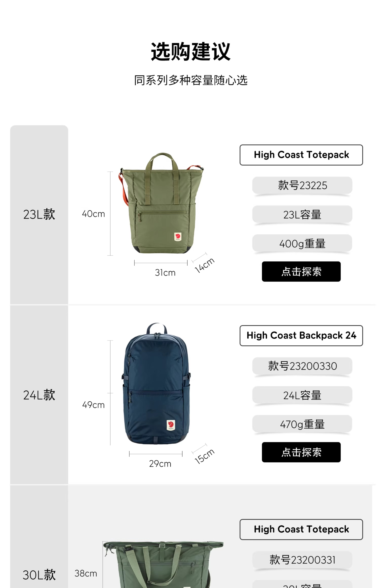380x588 pixels.
Task: Click the 款号23225 tag
Action: [x=302, y=185]
